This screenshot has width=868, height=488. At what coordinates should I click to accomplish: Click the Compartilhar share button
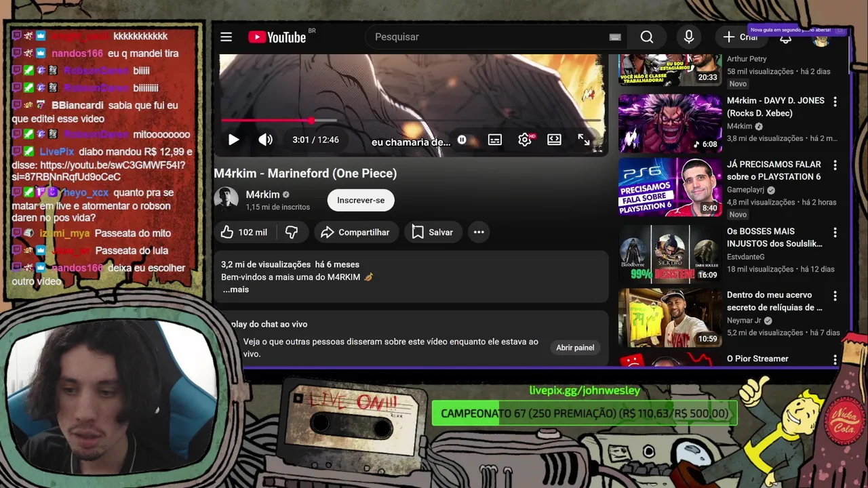pos(355,232)
